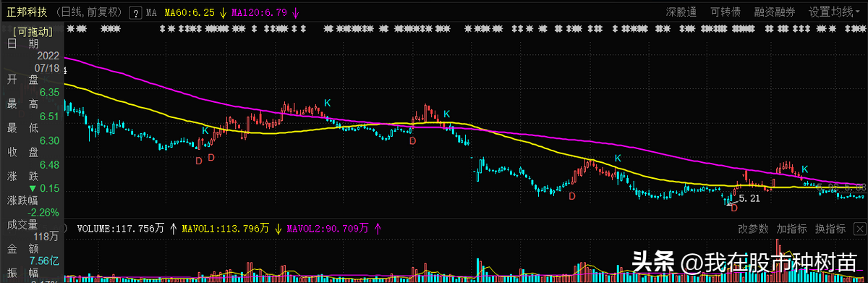The width and height of the screenshot is (868, 283).
Task: Click the highest price value 6.51
Action: [x=49, y=117]
